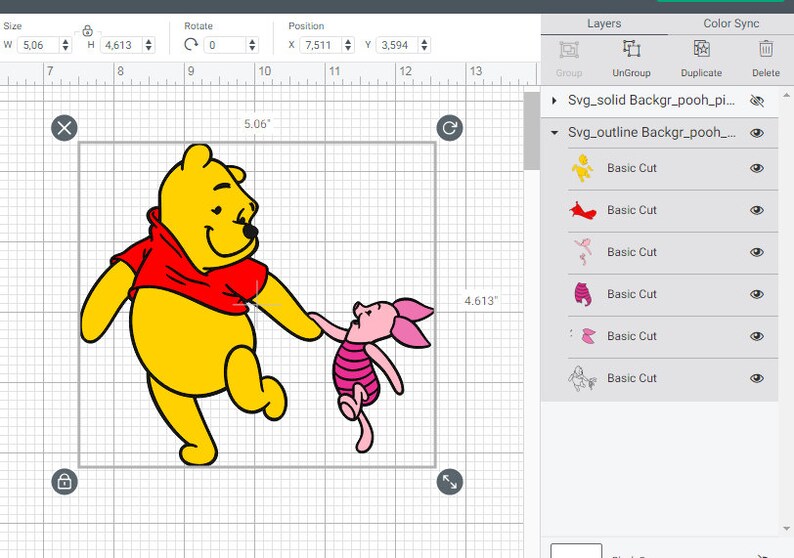Click the X position field showing 7,511
Screen dimensions: 794x558
pyautogui.click(x=322, y=45)
